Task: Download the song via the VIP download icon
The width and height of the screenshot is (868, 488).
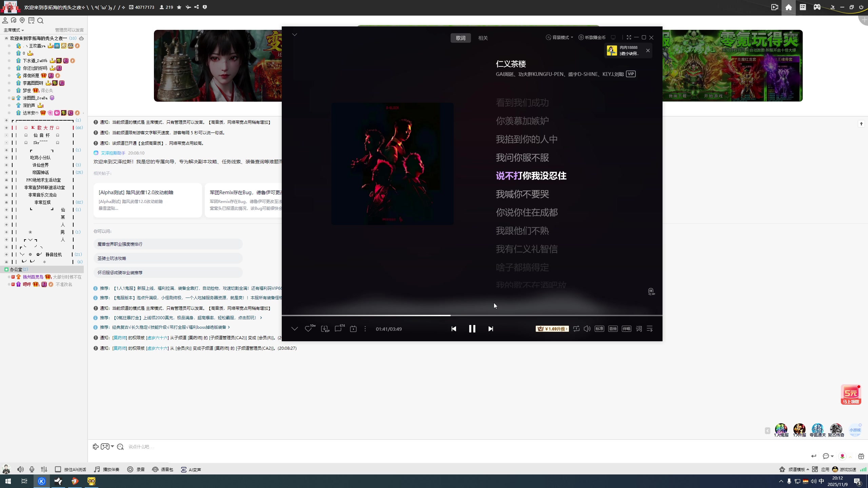Action: point(324,329)
